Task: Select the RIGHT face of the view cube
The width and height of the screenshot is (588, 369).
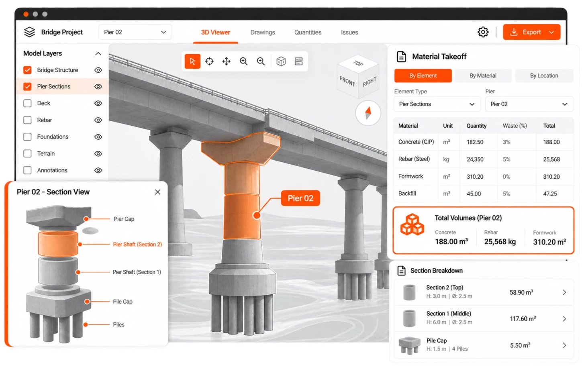Action: coord(370,82)
